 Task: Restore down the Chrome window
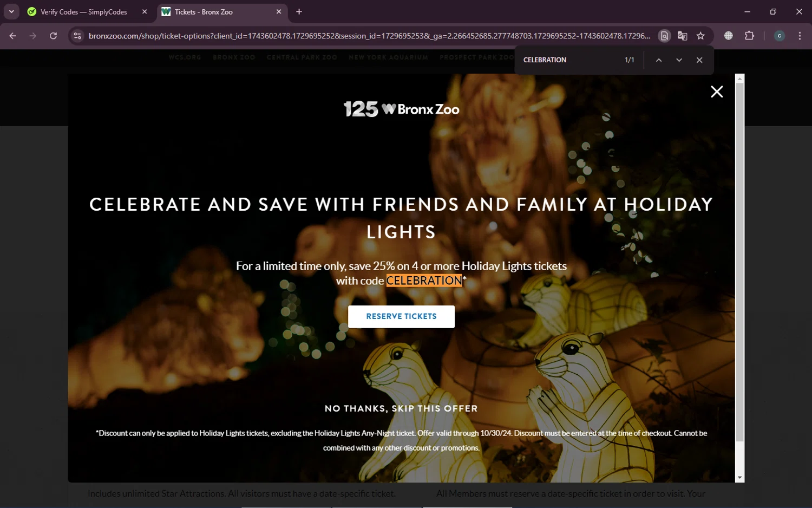(773, 12)
